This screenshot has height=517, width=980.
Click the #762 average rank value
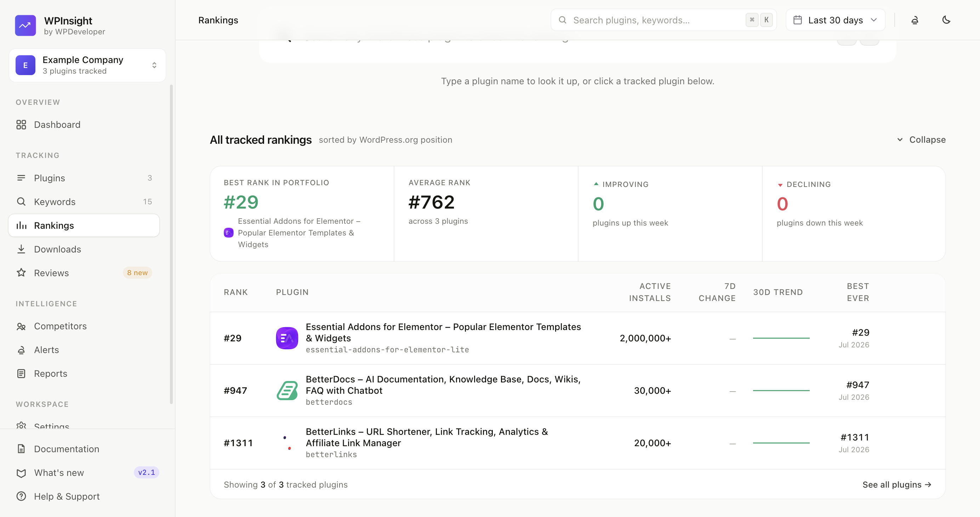pyautogui.click(x=432, y=202)
